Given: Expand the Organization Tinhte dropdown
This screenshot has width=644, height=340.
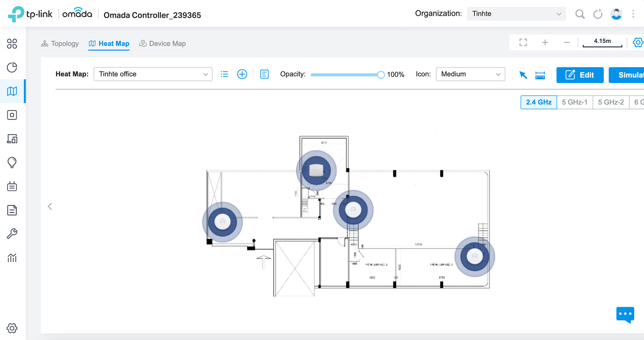Looking at the screenshot, I should [516, 14].
